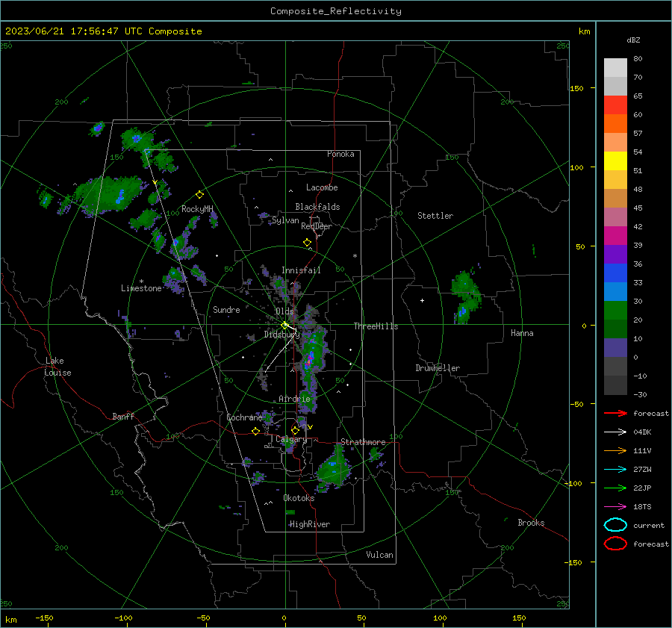
Task: Click the Calgary city label
Action: (x=291, y=439)
